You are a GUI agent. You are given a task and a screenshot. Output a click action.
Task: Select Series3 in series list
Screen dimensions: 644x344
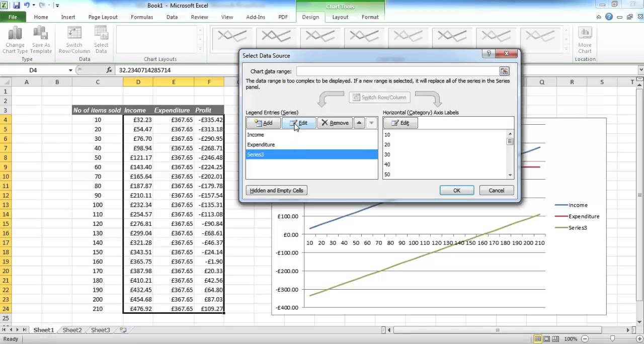click(x=311, y=154)
